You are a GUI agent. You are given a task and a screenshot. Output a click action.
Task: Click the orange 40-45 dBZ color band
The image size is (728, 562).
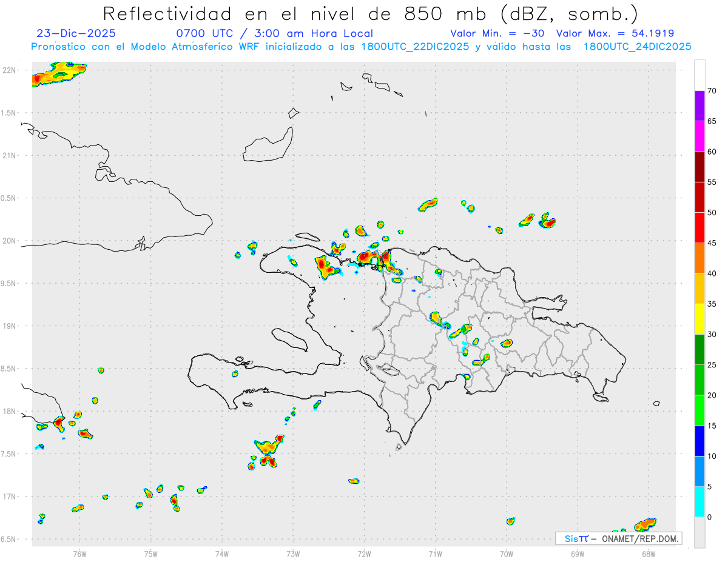coord(699,258)
